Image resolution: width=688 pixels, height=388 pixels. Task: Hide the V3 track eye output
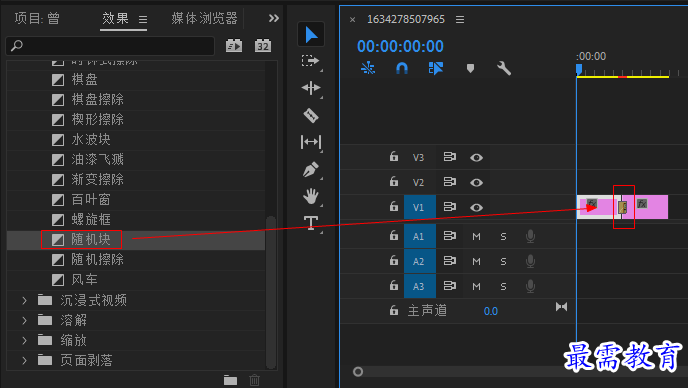coord(476,158)
